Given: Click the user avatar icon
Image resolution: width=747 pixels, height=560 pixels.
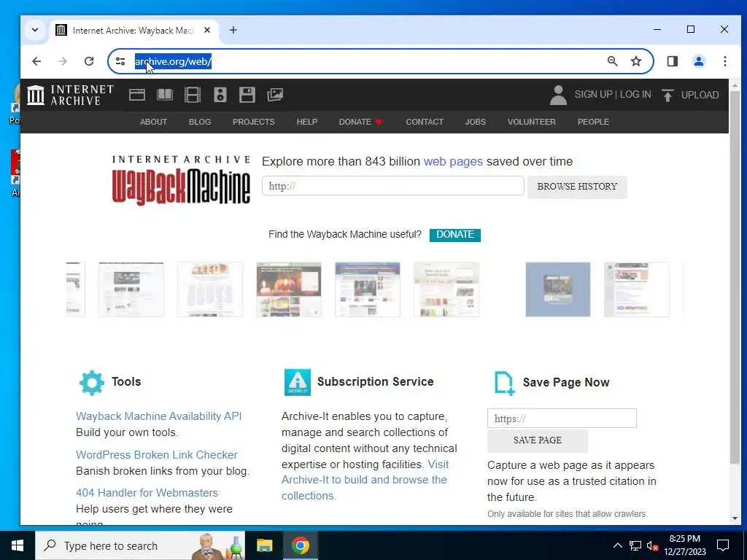Looking at the screenshot, I should coord(558,95).
